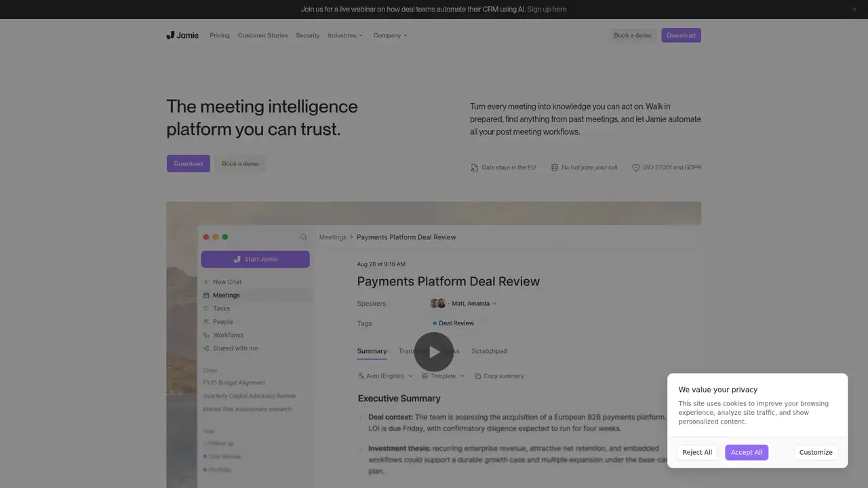Screen dimensions: 868x488
Task: Play the product demo video
Action: 434,352
